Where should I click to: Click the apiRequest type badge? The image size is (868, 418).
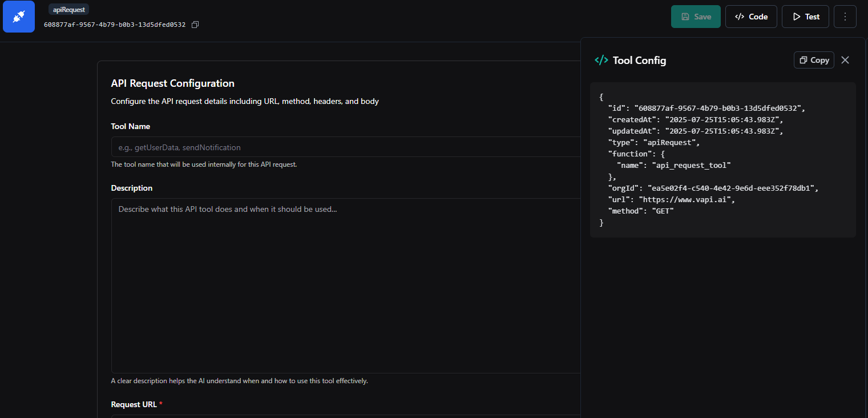click(x=68, y=10)
